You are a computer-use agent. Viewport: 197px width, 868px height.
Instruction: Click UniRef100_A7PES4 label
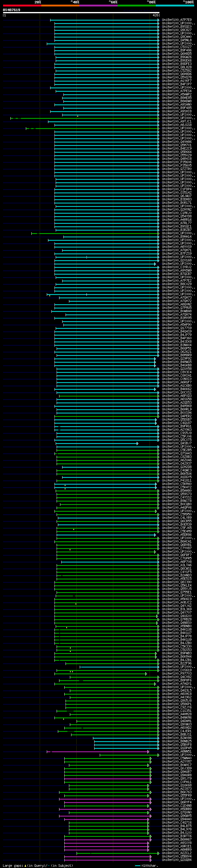click(177, 91)
